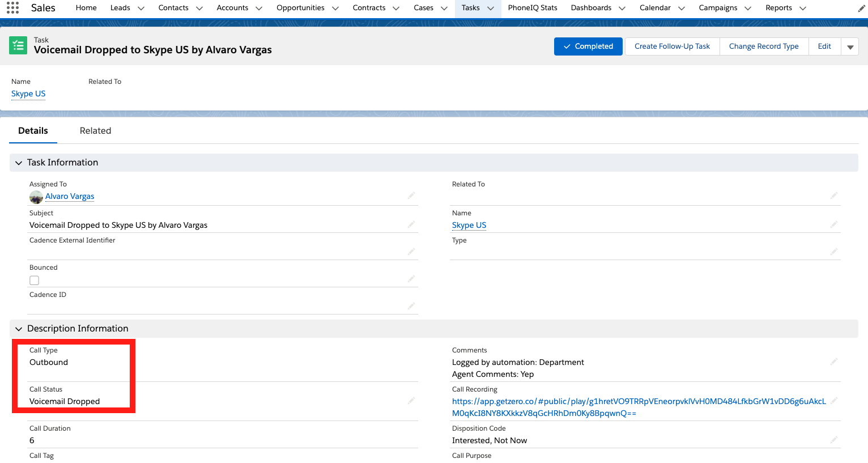Viewport: 868px width, 463px height.
Task: Click the Call Status value Voicemail Dropped
Action: pos(65,402)
